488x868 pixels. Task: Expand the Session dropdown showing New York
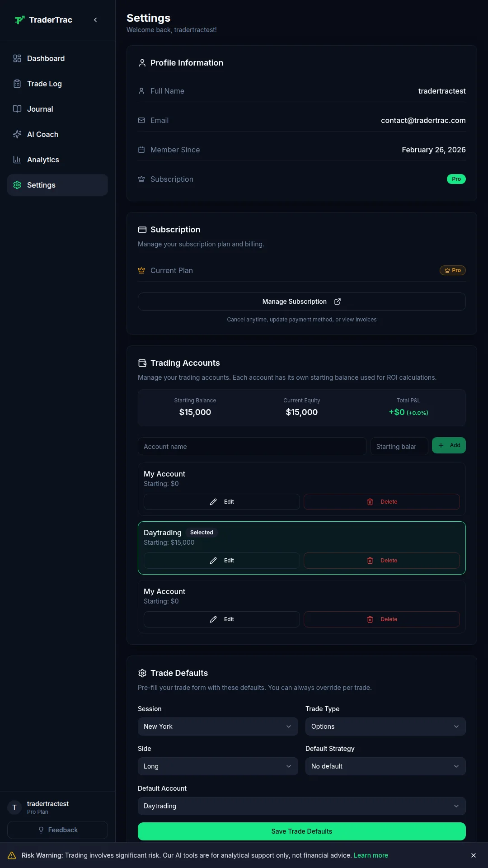218,726
